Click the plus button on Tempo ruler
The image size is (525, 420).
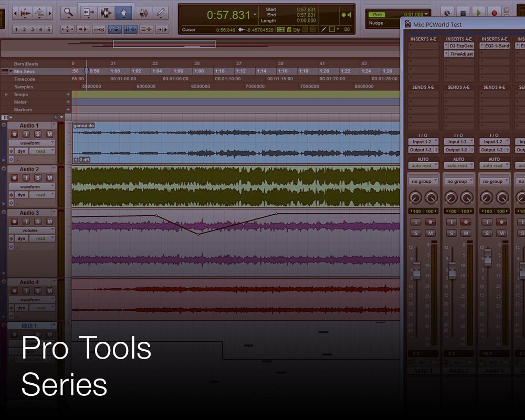[68, 94]
